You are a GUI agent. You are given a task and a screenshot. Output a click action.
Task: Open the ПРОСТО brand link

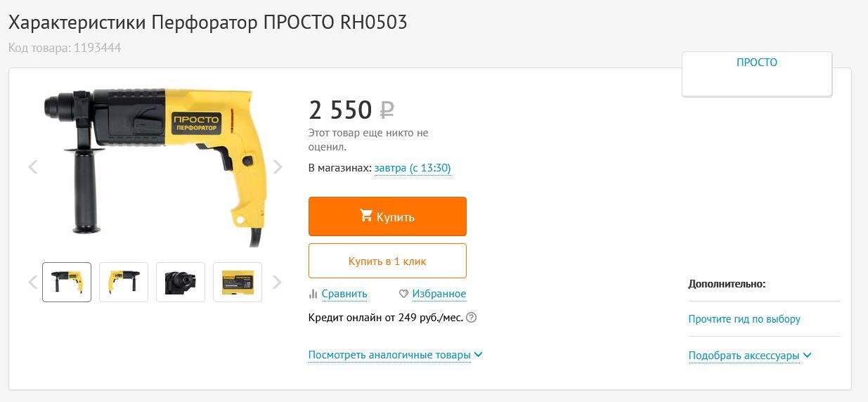click(756, 63)
